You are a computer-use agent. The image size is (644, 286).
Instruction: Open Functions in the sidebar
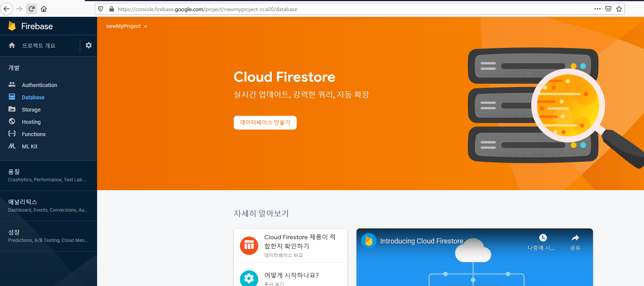click(x=34, y=134)
